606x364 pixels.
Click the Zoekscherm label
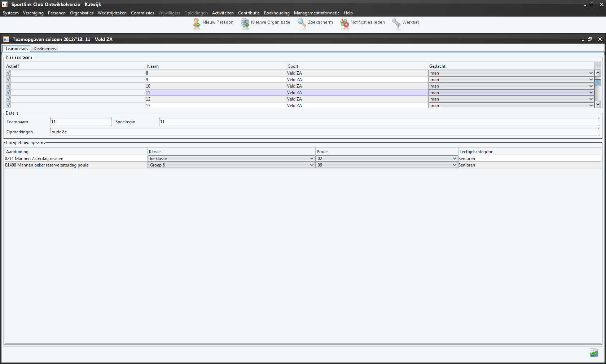[x=320, y=22]
